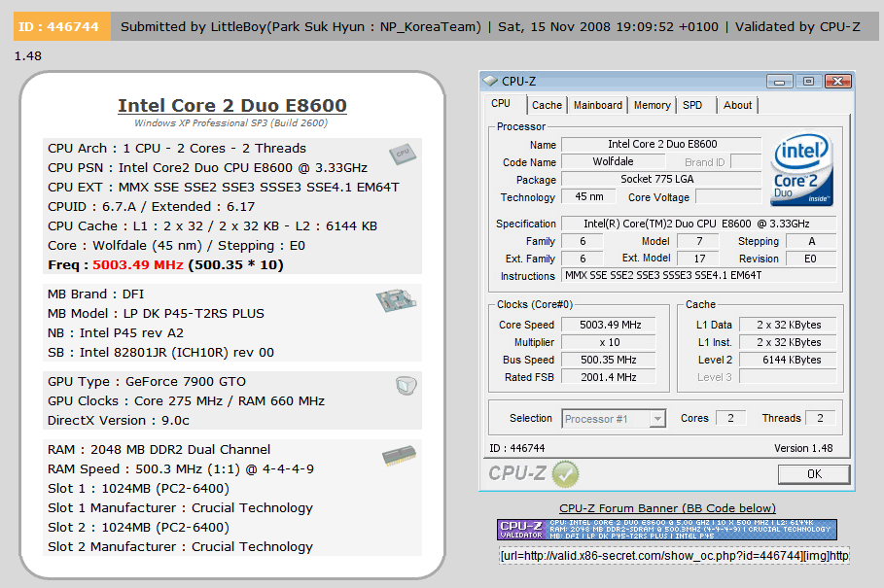884x588 pixels.
Task: Close the CPU-Z window
Action: pos(837,82)
